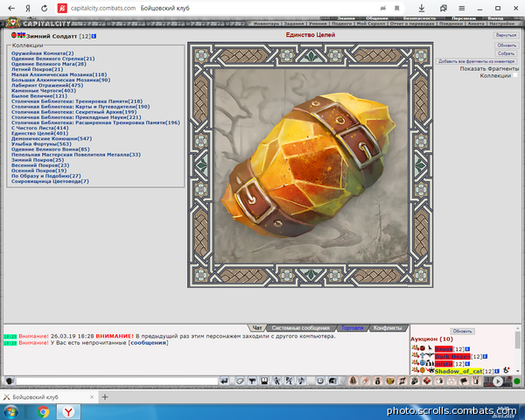The height and width of the screenshot is (420, 525).
Task: Open the сообщения link in chat
Action: 148,343
